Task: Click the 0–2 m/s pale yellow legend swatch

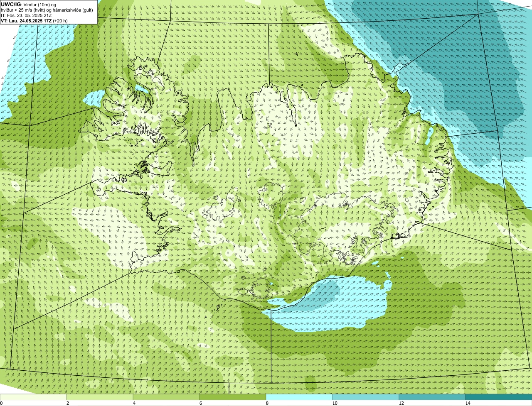Action: click(x=33, y=397)
